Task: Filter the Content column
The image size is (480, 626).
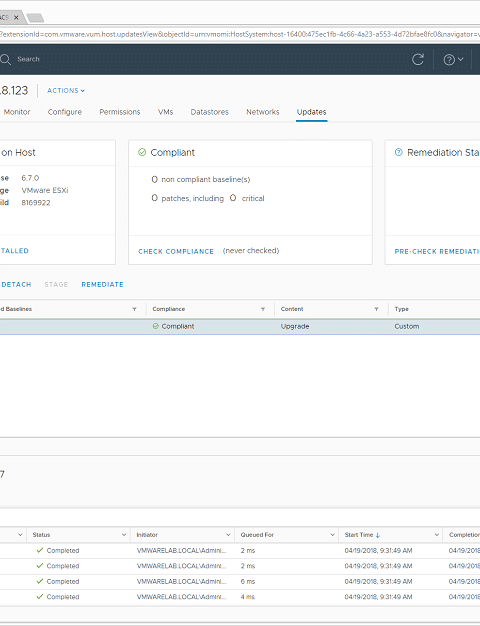Action: [376, 309]
